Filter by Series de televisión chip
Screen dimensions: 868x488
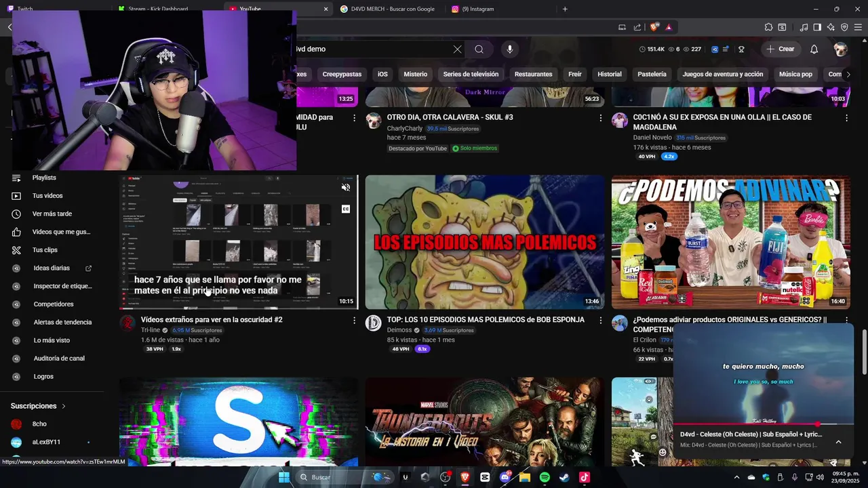(471, 74)
